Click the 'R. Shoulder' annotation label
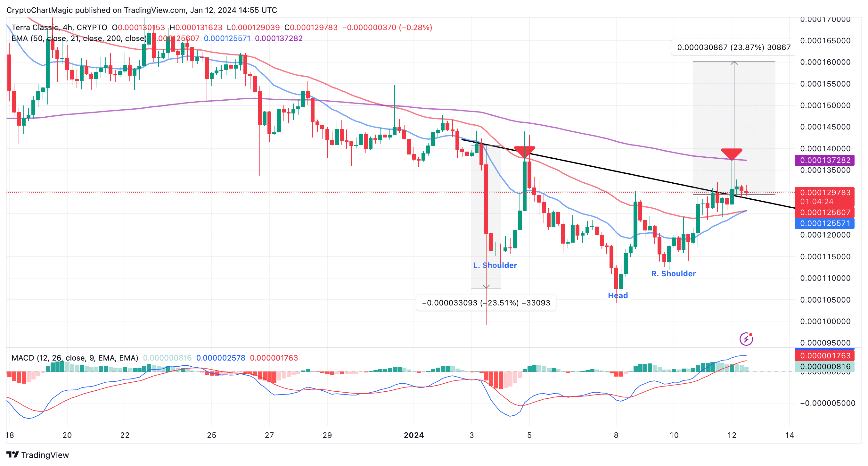 [x=673, y=273]
